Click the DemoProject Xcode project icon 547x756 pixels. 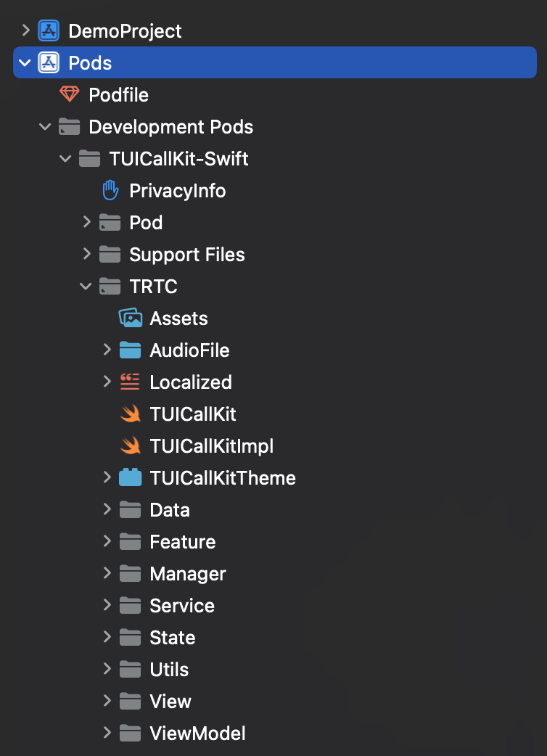[x=49, y=31]
